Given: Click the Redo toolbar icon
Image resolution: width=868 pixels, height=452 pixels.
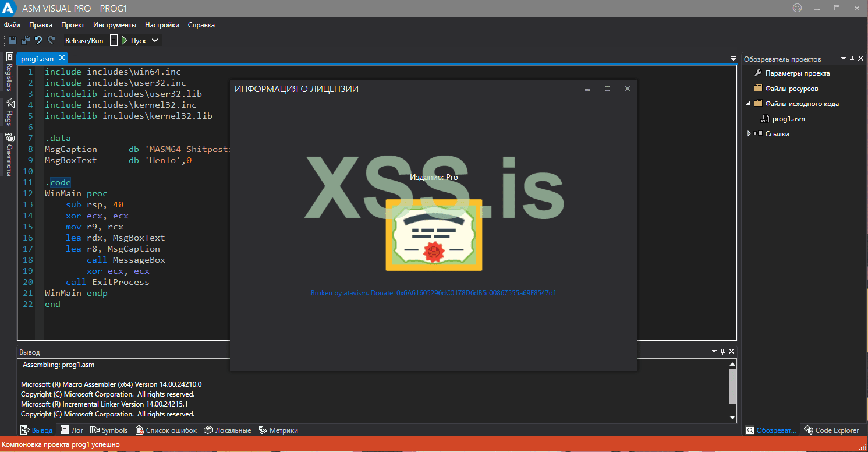Looking at the screenshot, I should click(x=51, y=40).
